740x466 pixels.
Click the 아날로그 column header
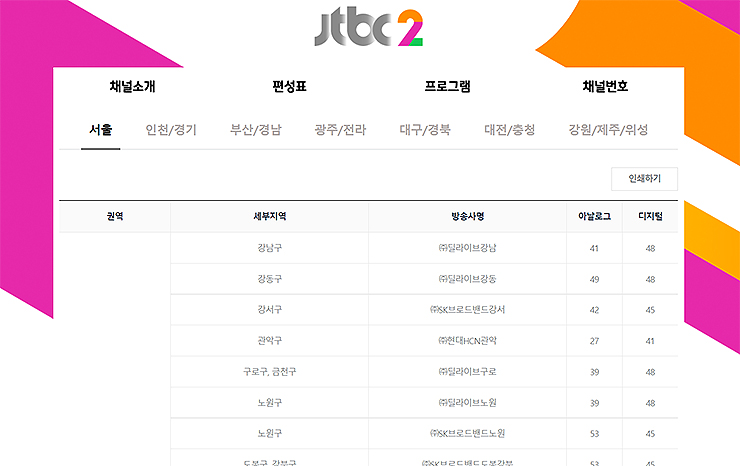tap(594, 216)
